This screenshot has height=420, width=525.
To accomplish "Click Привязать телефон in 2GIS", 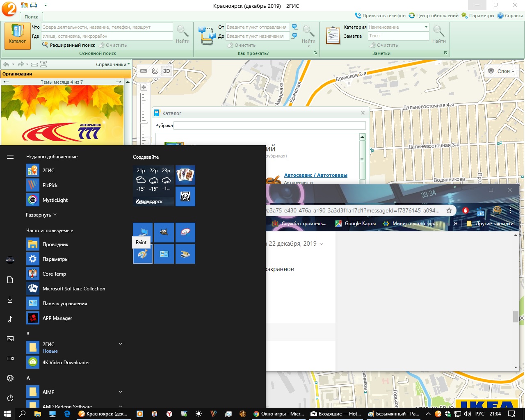I will click(x=380, y=16).
